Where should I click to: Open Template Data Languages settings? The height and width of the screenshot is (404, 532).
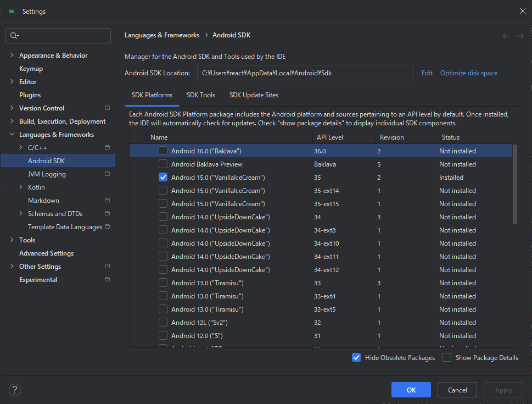click(x=65, y=227)
